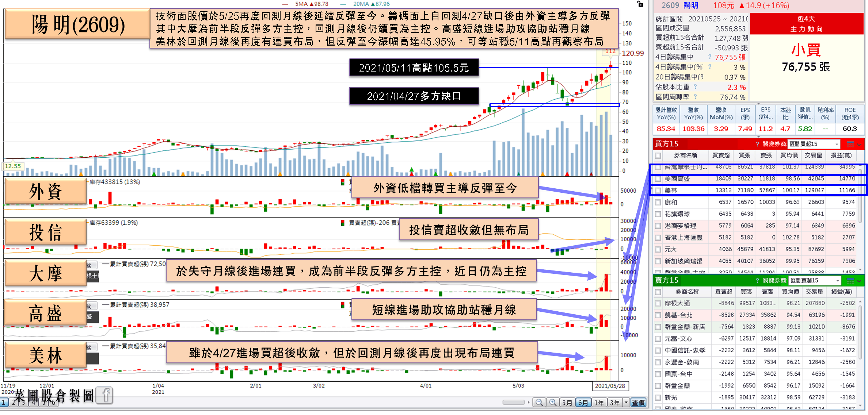
Task: Check the 美商高盛 broker checkbox
Action: [x=658, y=179]
